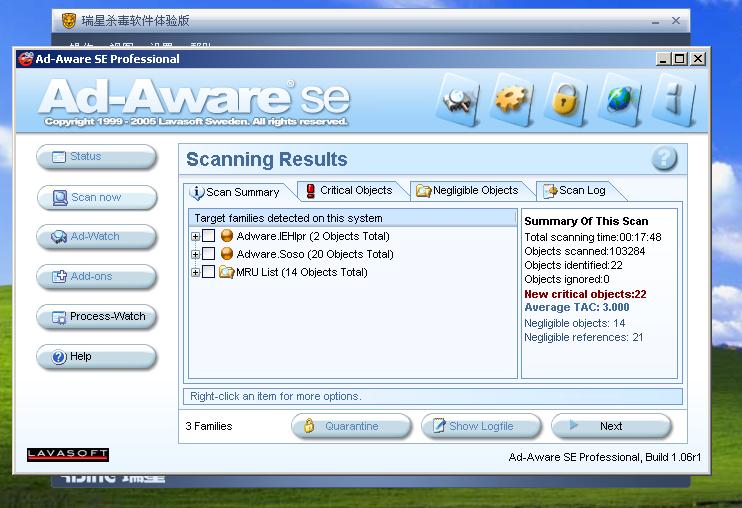Open the Status sidebar button
The width and height of the screenshot is (742, 508).
click(96, 157)
